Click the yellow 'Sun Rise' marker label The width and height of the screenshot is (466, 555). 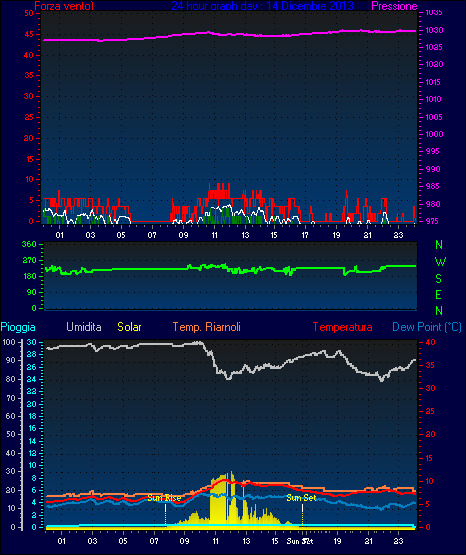(164, 498)
